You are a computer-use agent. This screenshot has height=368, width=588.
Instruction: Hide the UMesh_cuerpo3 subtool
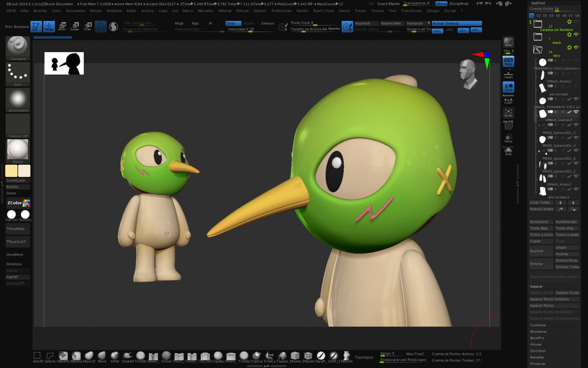[x=576, y=112]
